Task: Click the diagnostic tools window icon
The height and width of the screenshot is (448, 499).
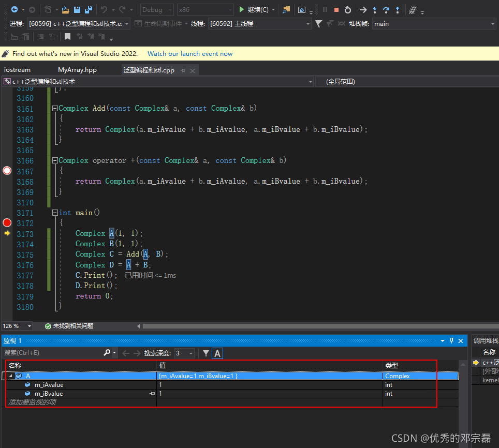Action: coord(302,10)
